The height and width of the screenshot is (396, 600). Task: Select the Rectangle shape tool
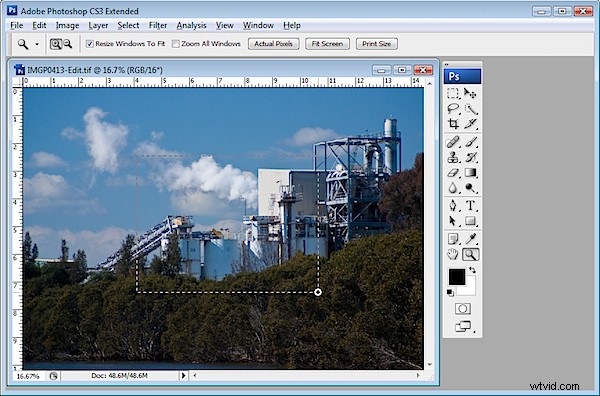click(470, 221)
